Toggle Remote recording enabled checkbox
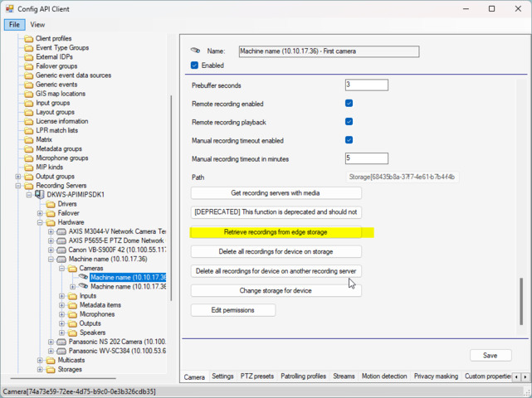 [349, 104]
